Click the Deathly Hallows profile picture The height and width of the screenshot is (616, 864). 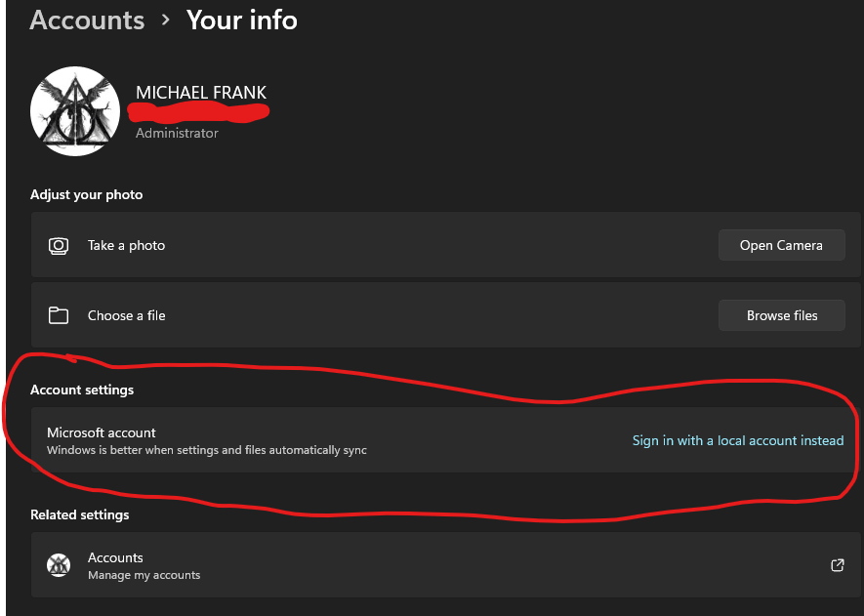click(75, 111)
